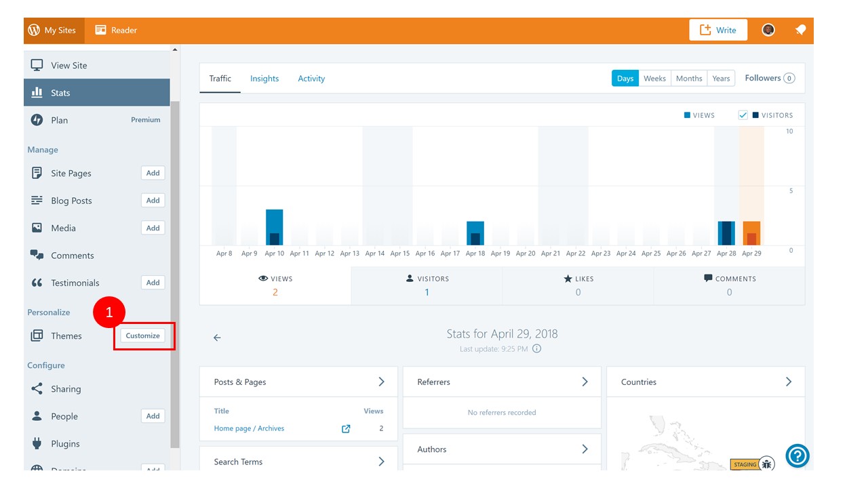Image resolution: width=868 pixels, height=488 pixels.
Task: Expand the Referrers panel chevron
Action: (585, 382)
